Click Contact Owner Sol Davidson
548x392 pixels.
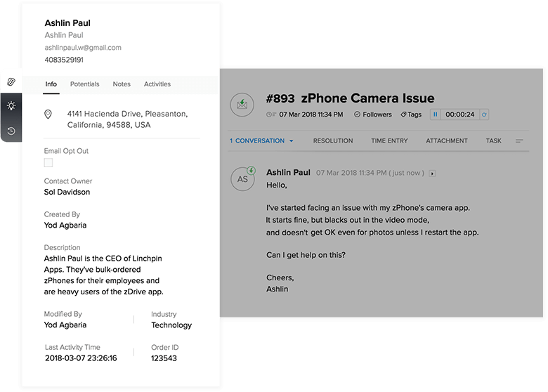(x=67, y=192)
